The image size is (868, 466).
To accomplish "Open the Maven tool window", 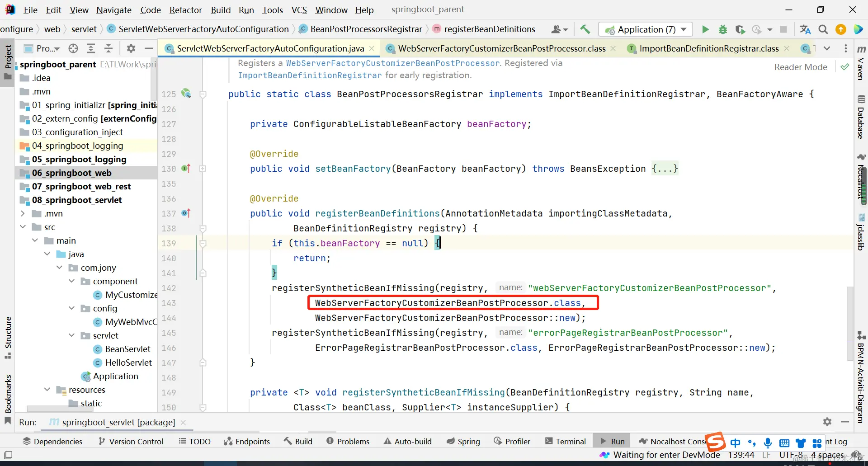I will coord(861,63).
